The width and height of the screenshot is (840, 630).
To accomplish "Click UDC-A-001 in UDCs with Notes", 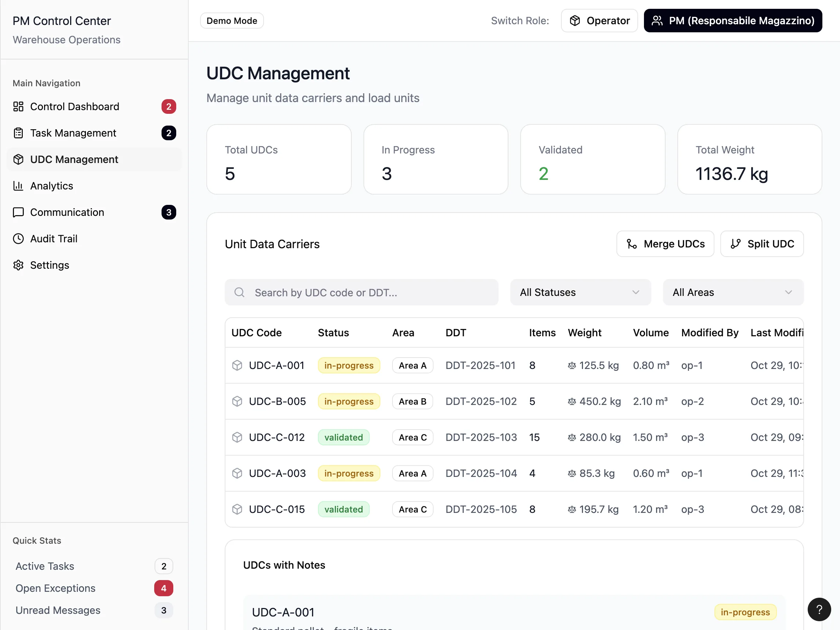I will point(283,612).
